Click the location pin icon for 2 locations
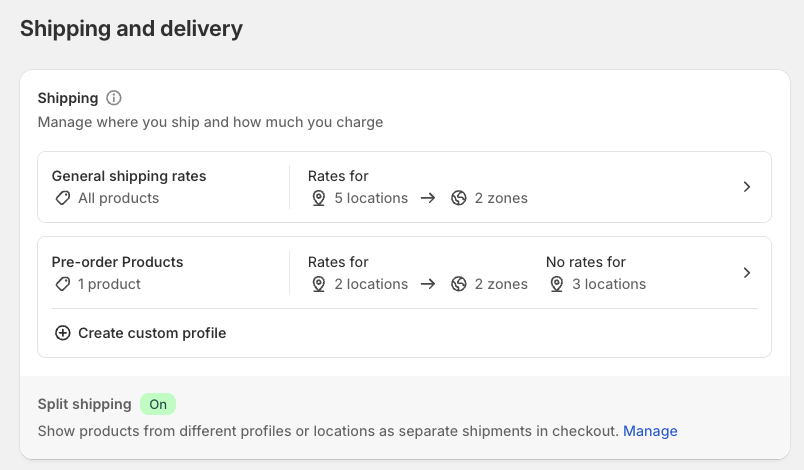 pyautogui.click(x=318, y=284)
